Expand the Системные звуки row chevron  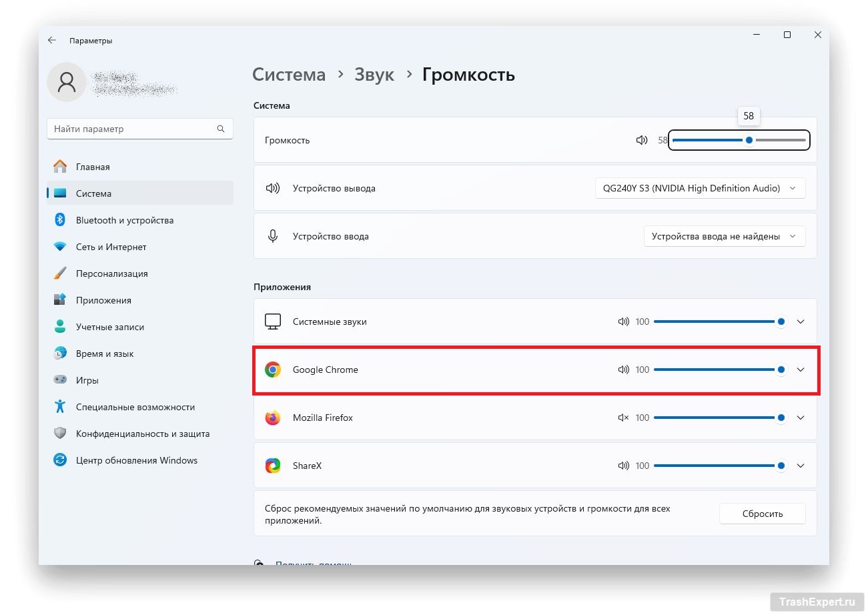[x=801, y=322]
